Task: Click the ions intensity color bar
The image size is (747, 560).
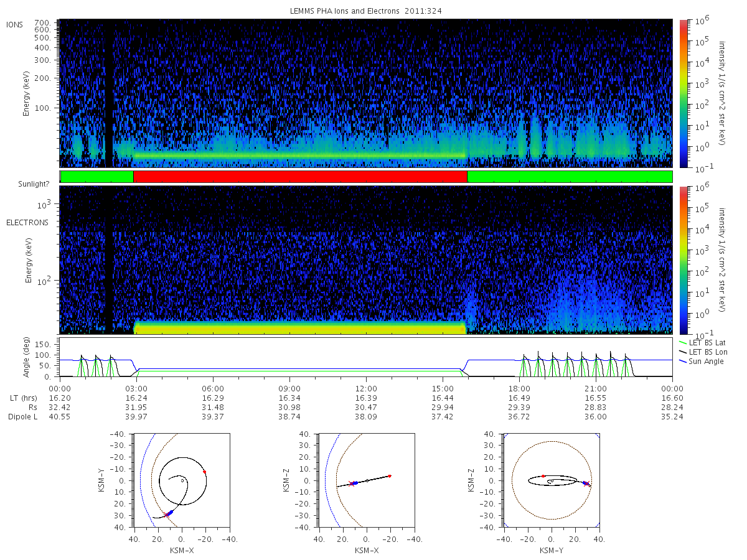Action: (683, 93)
